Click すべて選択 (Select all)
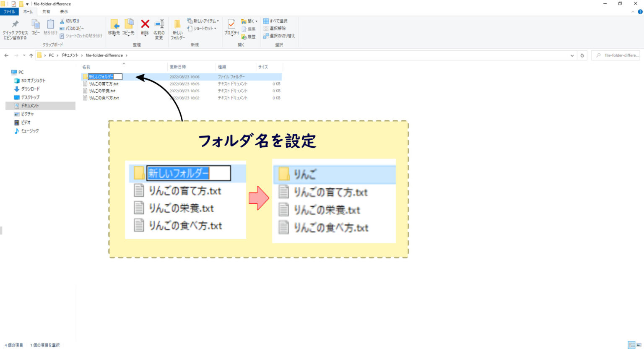Viewport: 644px width, 349px height. pyautogui.click(x=275, y=21)
